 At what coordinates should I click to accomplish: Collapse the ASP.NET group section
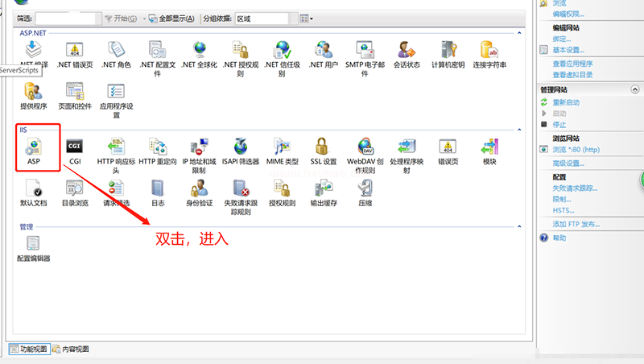(x=519, y=32)
